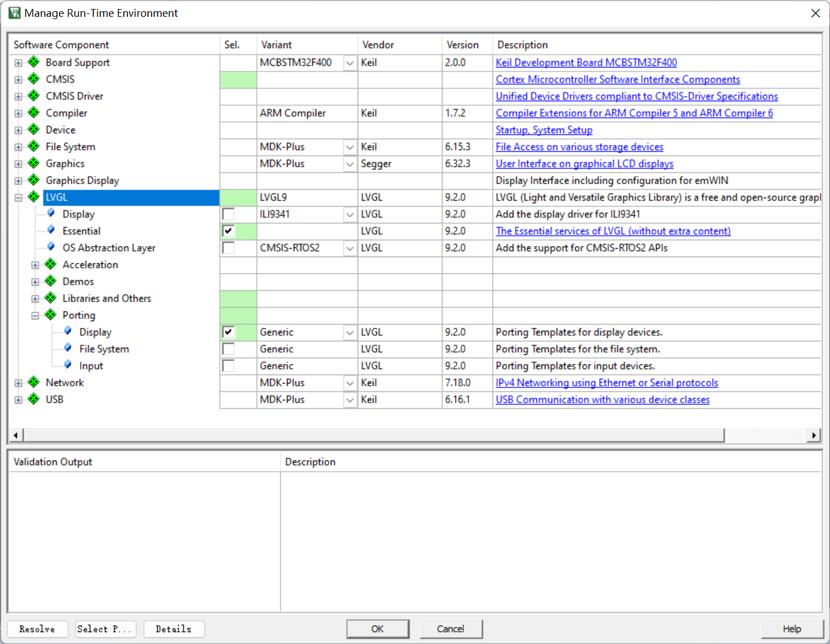Click the horizontal scrollbar thumb
This screenshot has height=644, width=830.
374,435
